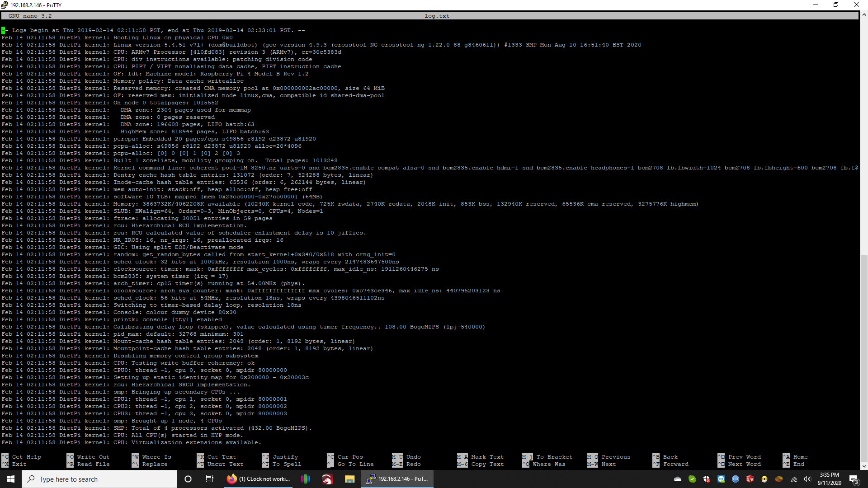Viewport: 868px width, 488px height.
Task: Click the PuTTY scrollbar up arrow
Action: [864, 15]
